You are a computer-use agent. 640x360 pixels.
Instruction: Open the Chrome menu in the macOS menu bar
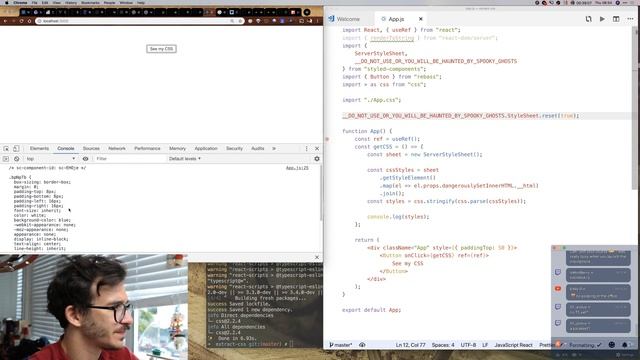coord(20,2)
